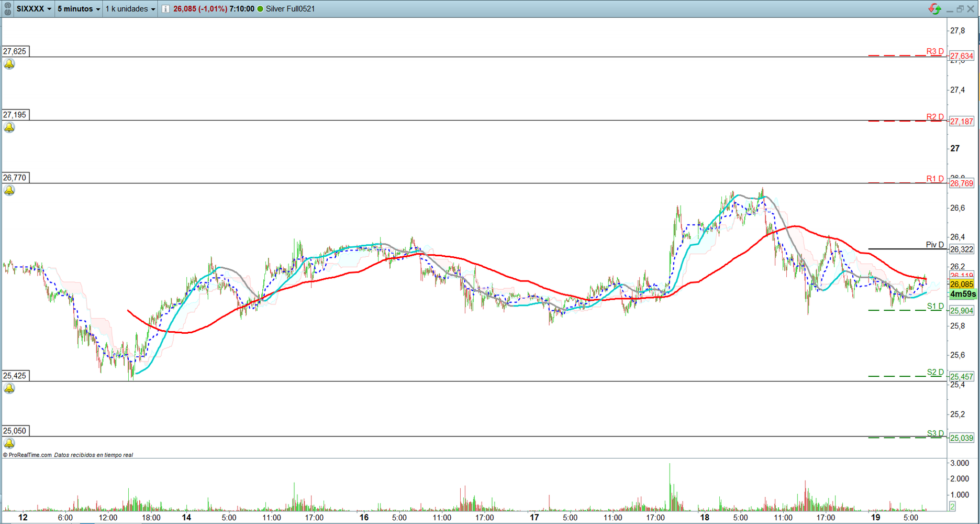Click the alert bell under 27,195 level
Viewport: 980px width, 524px height.
coord(9,127)
